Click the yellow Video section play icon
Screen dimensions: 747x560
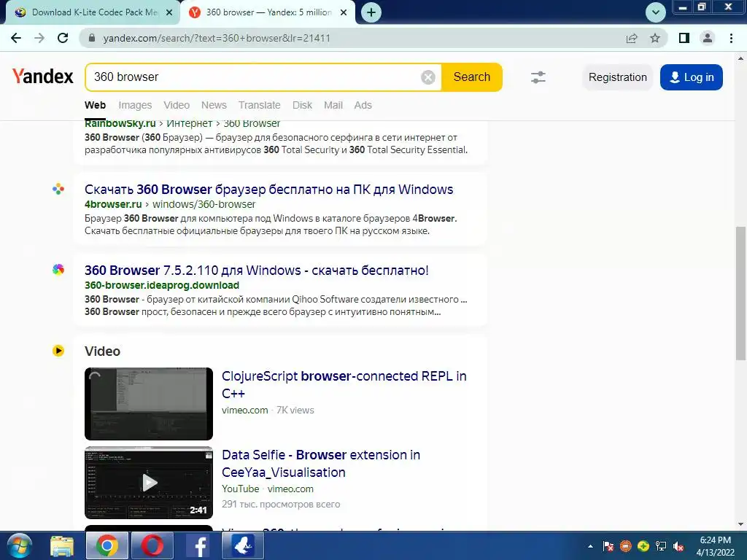(58, 351)
